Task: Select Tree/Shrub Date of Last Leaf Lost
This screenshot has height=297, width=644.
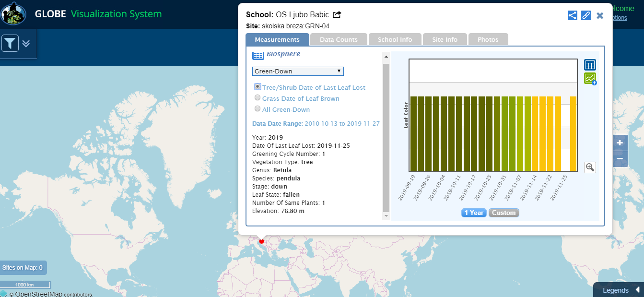Action: coord(258,87)
